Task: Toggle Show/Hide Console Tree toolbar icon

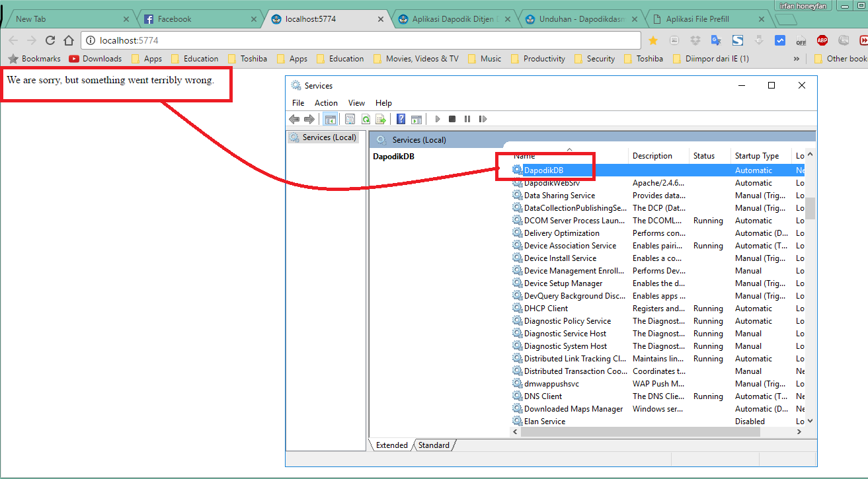Action: pos(329,119)
